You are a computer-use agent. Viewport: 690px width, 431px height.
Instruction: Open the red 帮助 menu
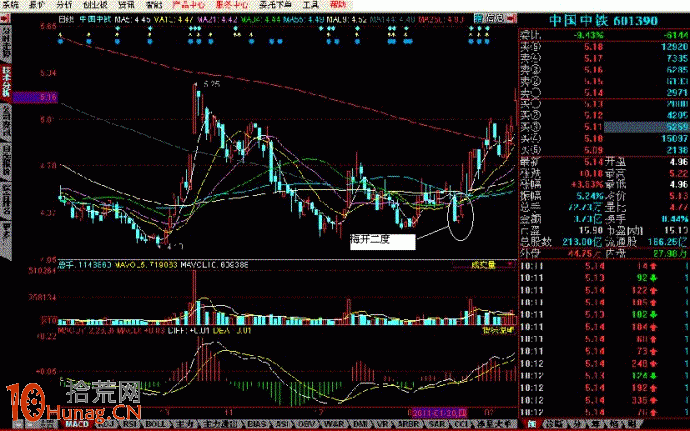pyautogui.click(x=338, y=5)
